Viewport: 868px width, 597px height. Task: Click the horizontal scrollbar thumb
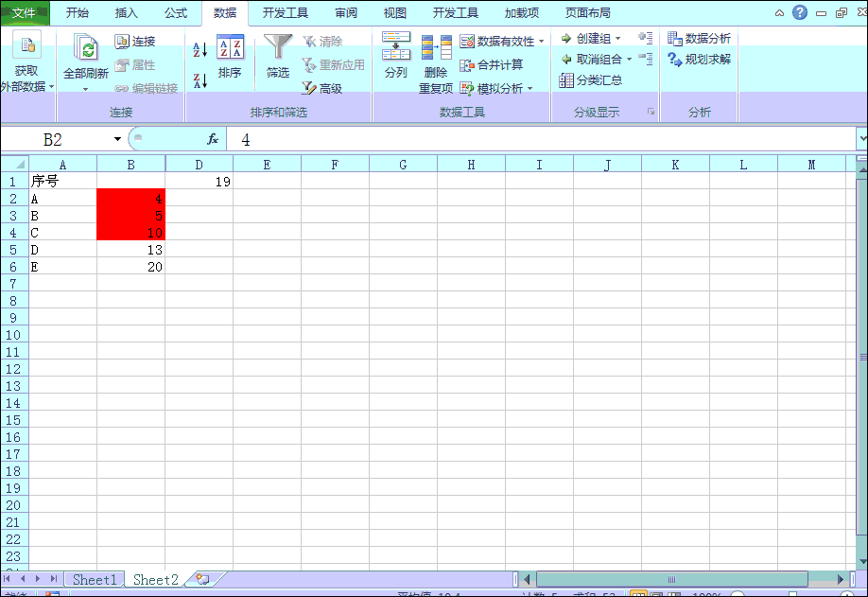671,579
